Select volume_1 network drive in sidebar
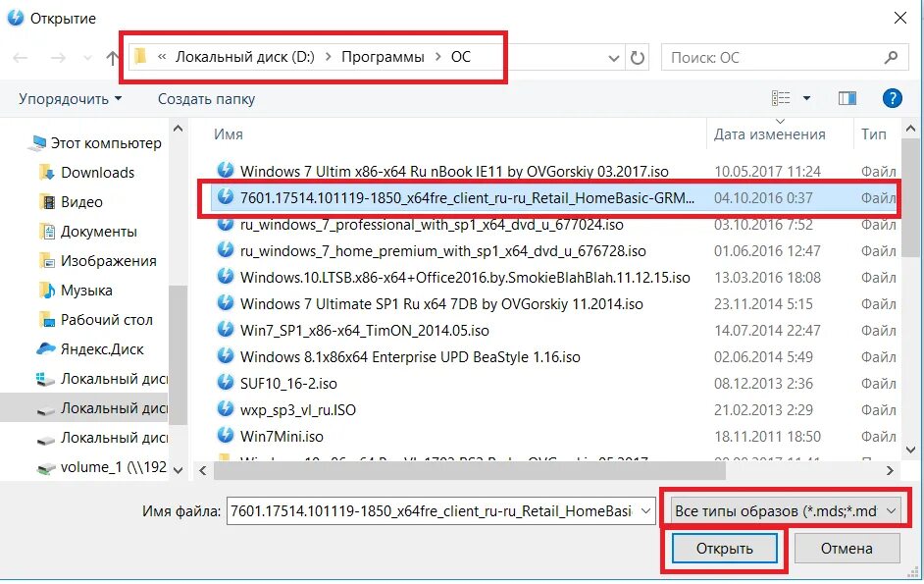 114,467
